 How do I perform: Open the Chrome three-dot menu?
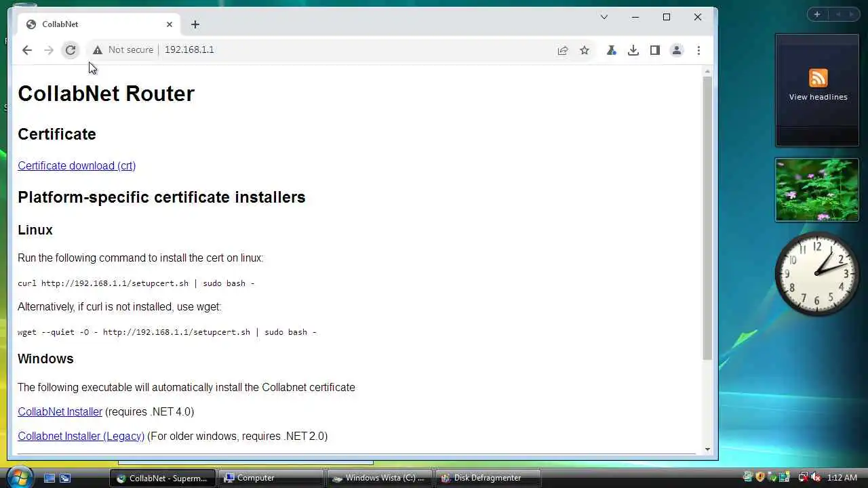coord(698,50)
